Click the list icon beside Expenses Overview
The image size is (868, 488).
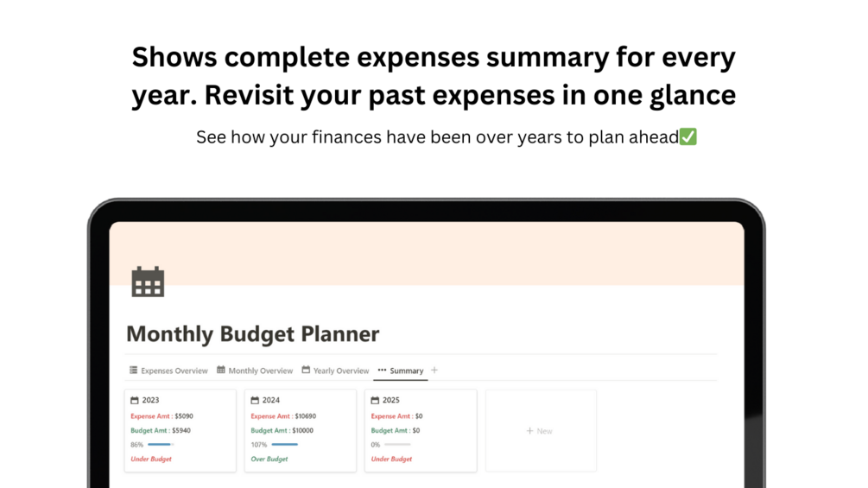pos(134,371)
